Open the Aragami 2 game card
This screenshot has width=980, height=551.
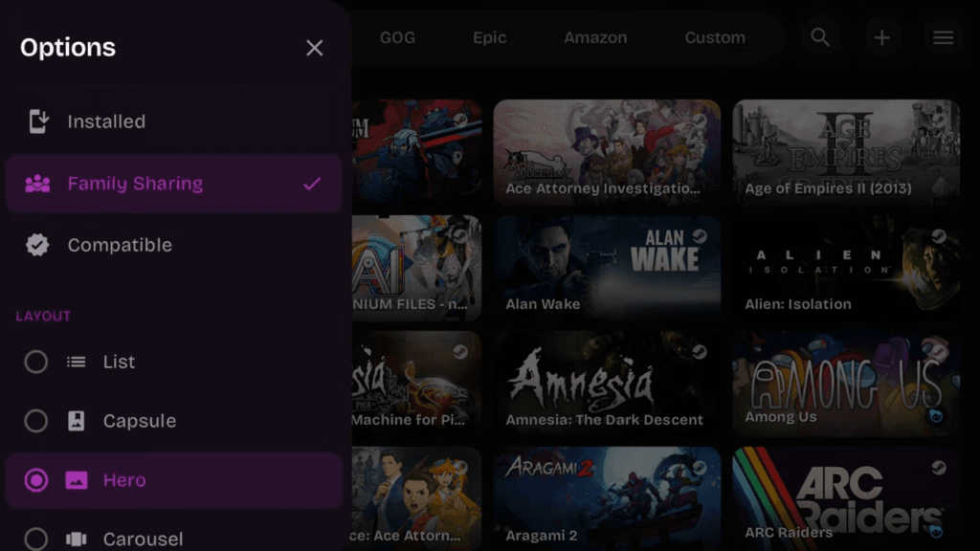click(607, 499)
